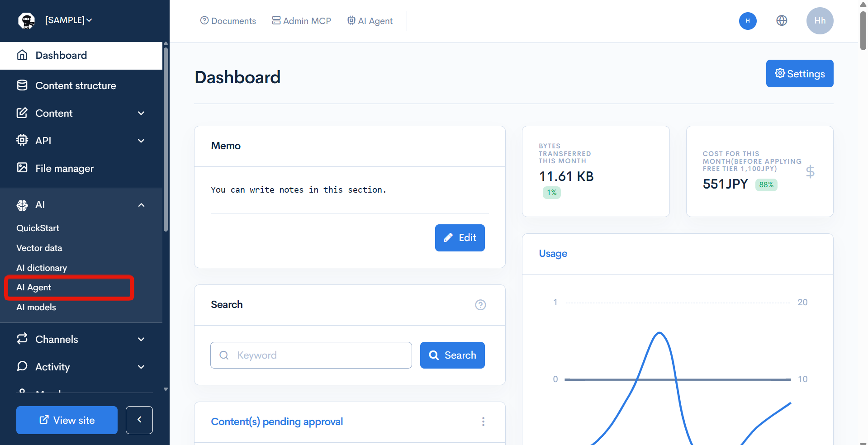Open QuickStart under AI
868x445 pixels.
click(38, 228)
